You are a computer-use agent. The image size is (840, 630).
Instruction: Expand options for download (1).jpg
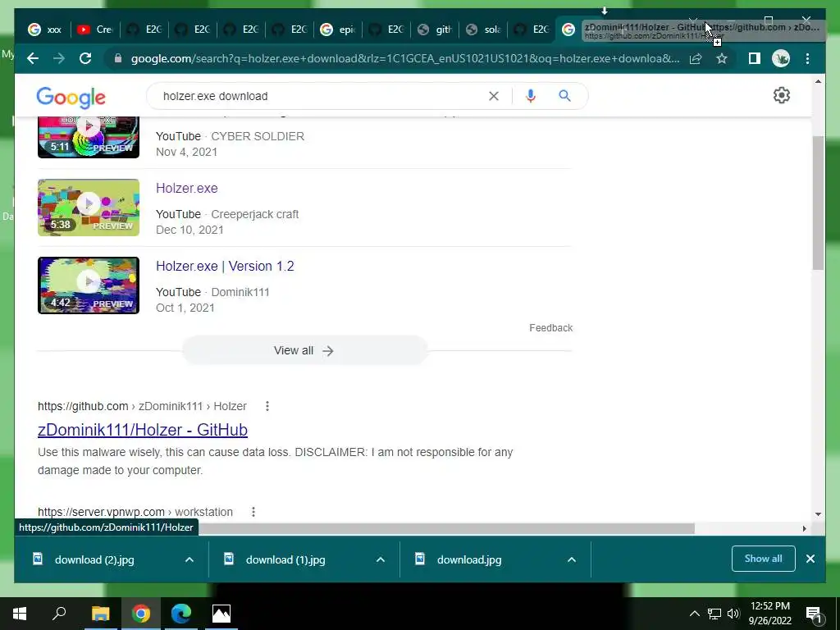pyautogui.click(x=381, y=559)
